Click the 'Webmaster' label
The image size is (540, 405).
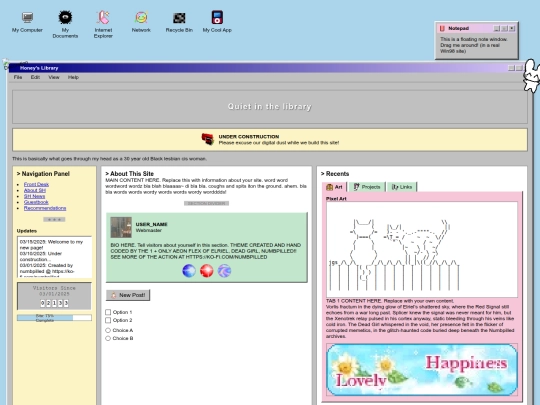(148, 230)
